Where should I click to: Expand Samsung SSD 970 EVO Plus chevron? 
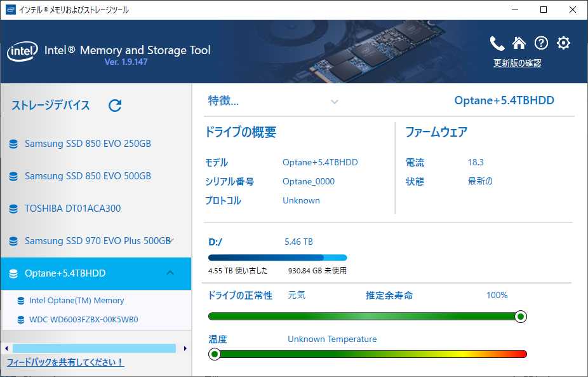coord(172,240)
